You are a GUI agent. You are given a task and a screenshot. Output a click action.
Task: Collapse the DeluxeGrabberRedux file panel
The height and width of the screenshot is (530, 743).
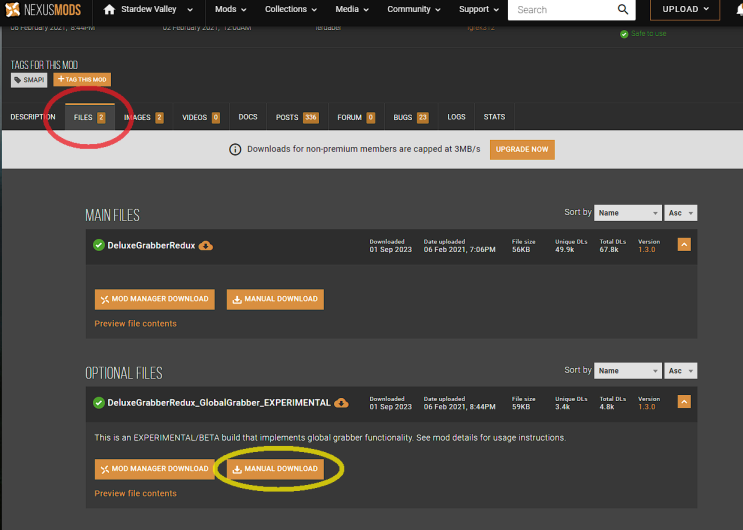pyautogui.click(x=684, y=244)
